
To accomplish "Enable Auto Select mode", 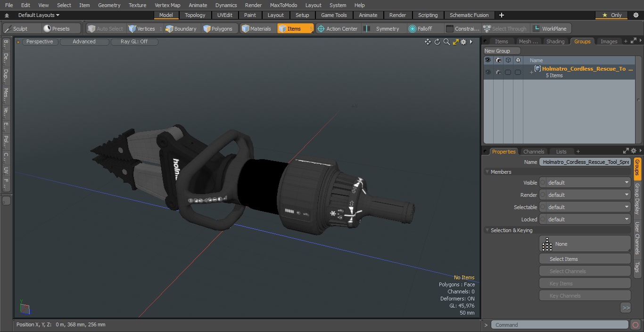I will [106, 29].
